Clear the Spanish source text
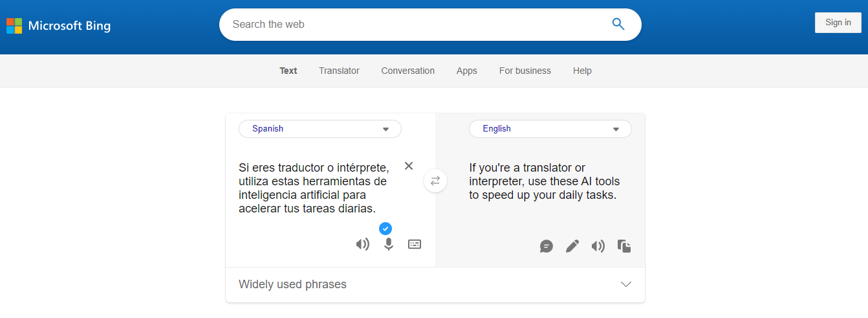The height and width of the screenshot is (318, 868). (x=409, y=166)
